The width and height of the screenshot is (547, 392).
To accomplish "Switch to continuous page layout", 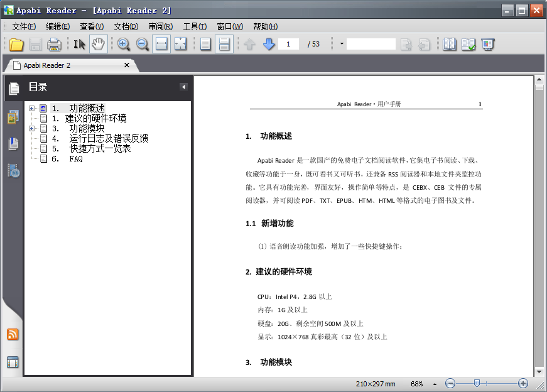I will pyautogui.click(x=224, y=45).
